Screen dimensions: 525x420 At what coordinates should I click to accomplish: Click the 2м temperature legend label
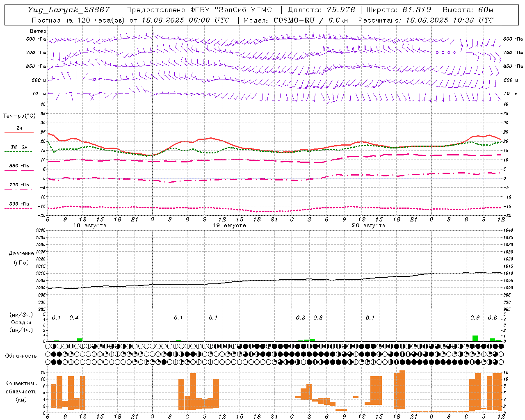pyautogui.click(x=19, y=128)
